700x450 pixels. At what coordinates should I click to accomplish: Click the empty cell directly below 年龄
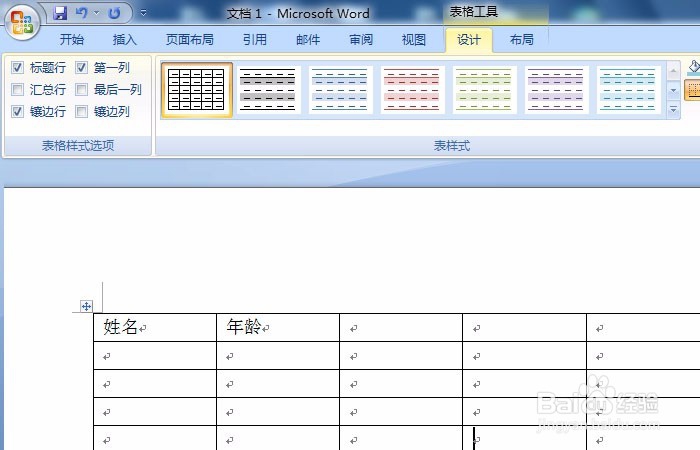(x=278, y=355)
